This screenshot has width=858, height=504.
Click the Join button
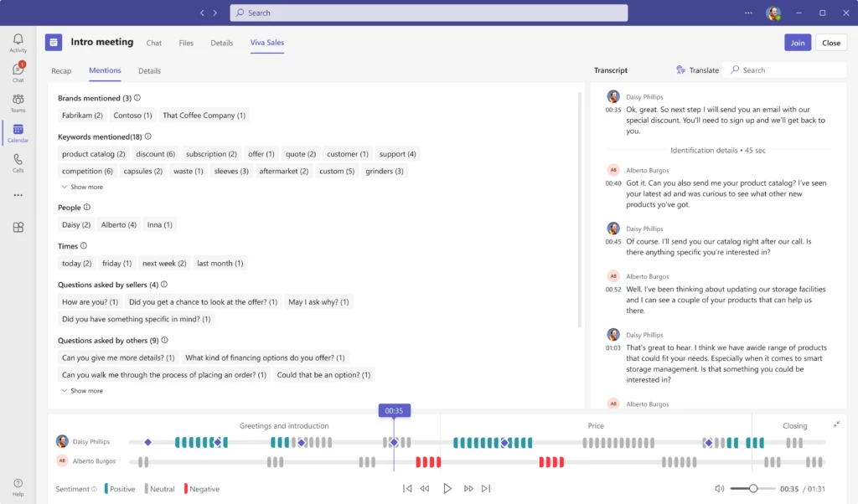tap(797, 42)
